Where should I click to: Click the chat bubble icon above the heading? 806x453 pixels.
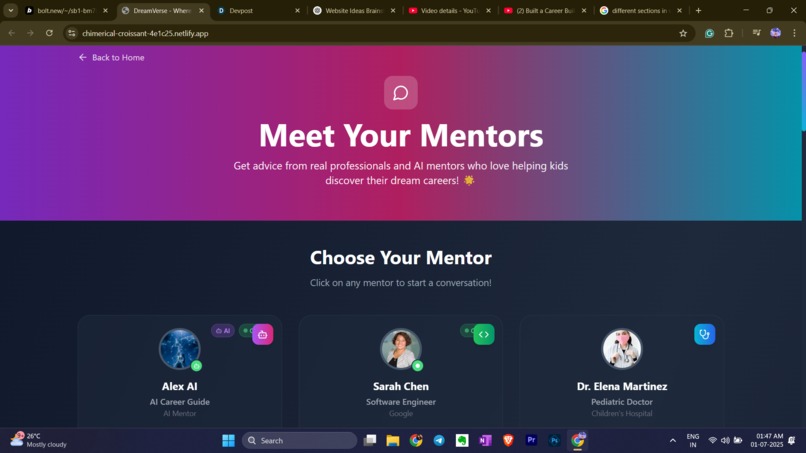400,93
